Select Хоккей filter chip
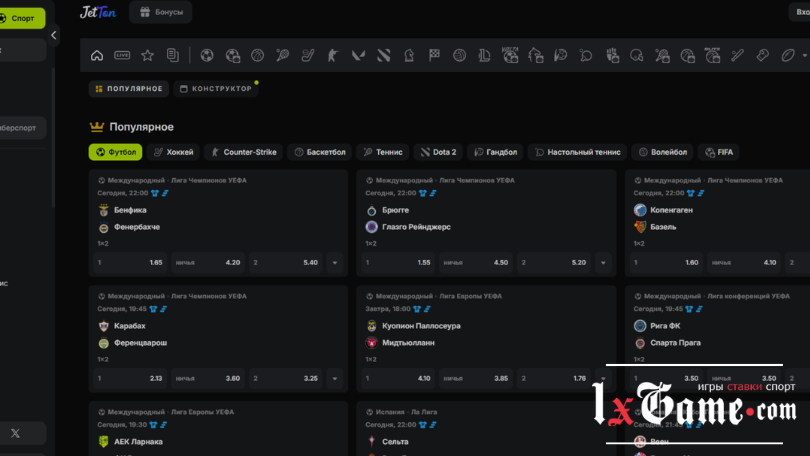The image size is (810, 456). [174, 152]
